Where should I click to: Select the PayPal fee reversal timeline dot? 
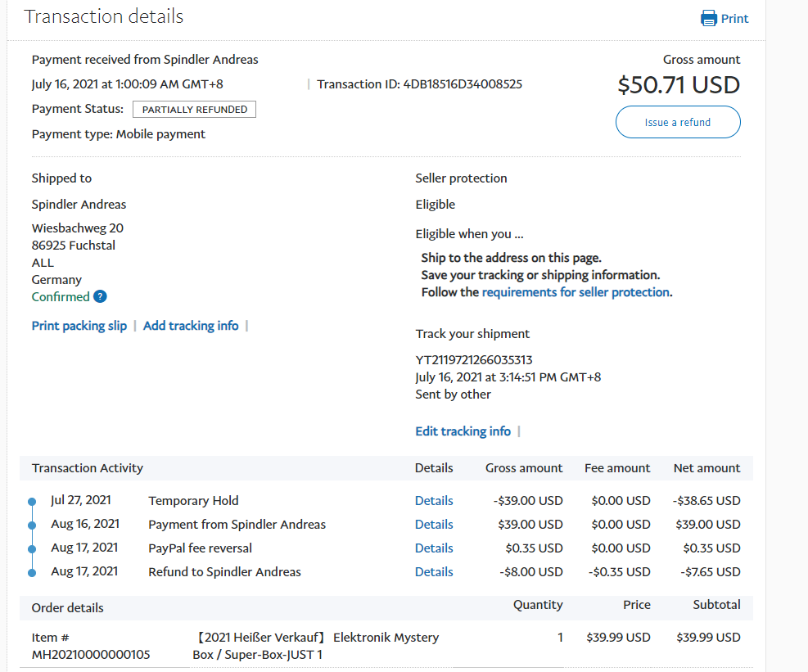click(x=32, y=548)
